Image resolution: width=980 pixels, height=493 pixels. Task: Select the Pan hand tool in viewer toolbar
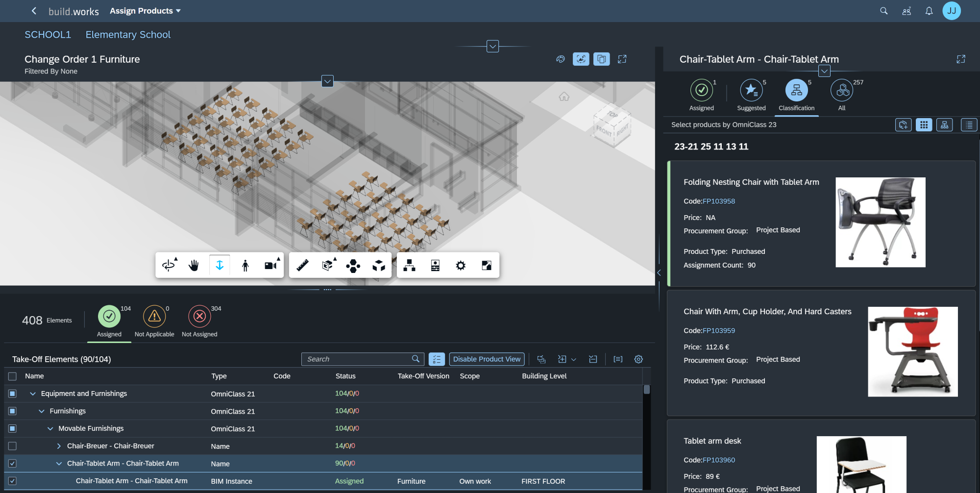pyautogui.click(x=194, y=266)
